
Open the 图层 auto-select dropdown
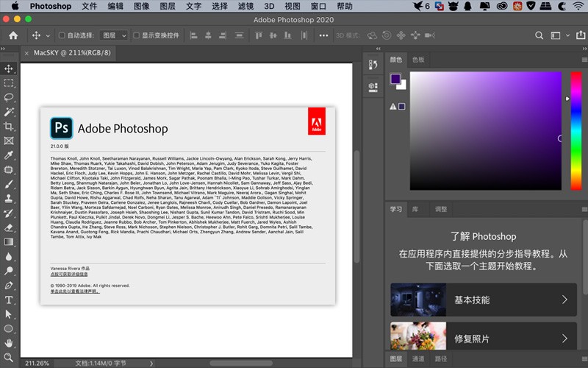[115, 35]
